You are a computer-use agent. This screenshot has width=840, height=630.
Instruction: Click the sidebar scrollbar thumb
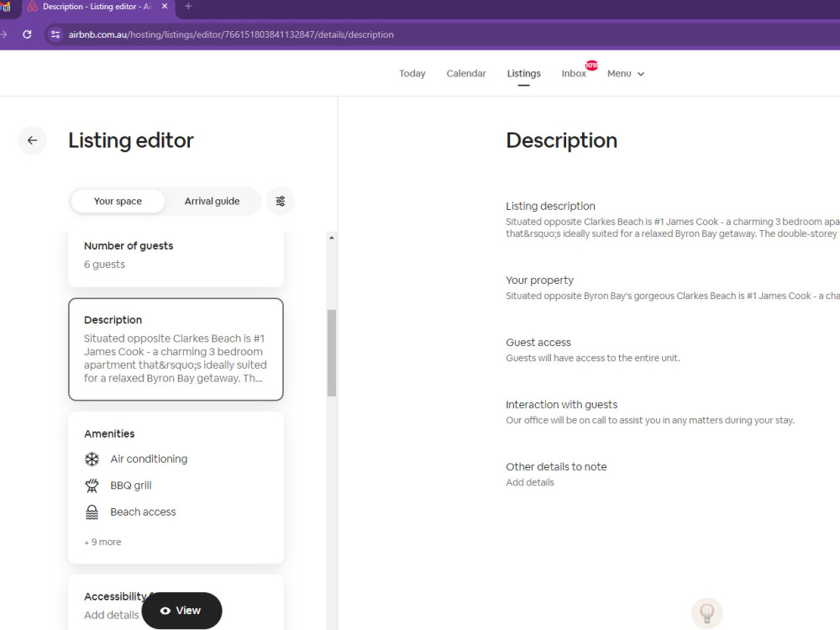[x=332, y=353]
